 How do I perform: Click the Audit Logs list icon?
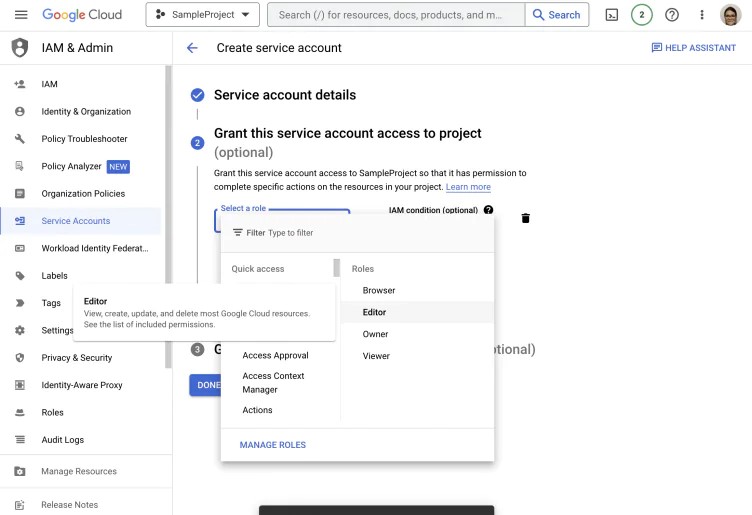point(20,440)
